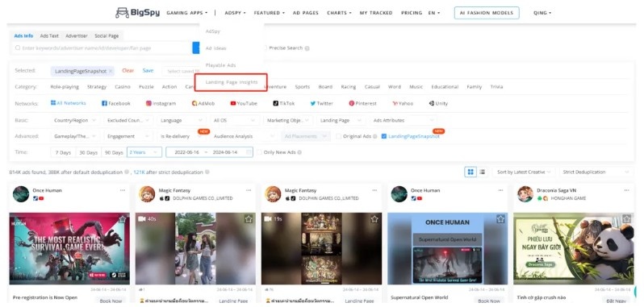
Task: Favorite the 19s Magic Fantasy video ad
Action: coord(374,219)
